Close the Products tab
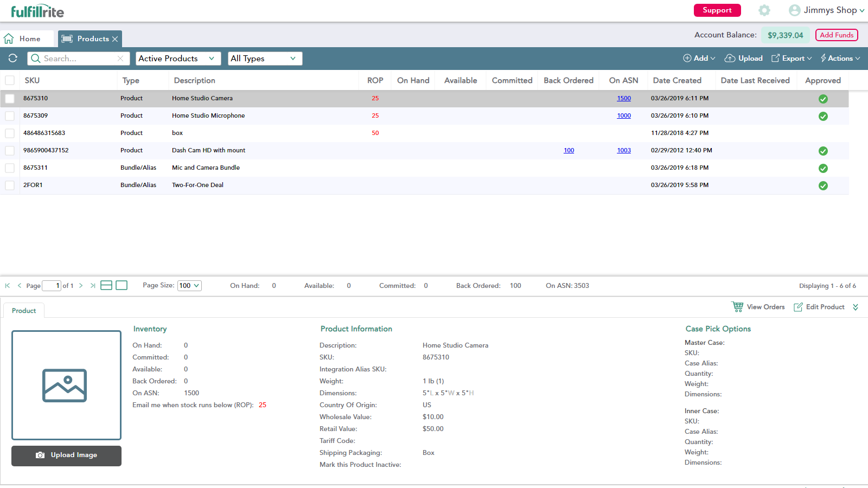 click(x=115, y=39)
